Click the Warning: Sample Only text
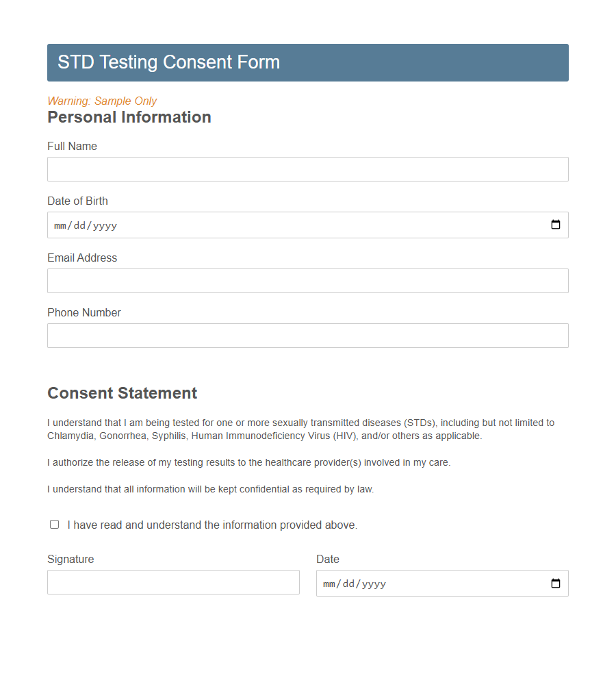The height and width of the screenshot is (676, 616). (102, 101)
